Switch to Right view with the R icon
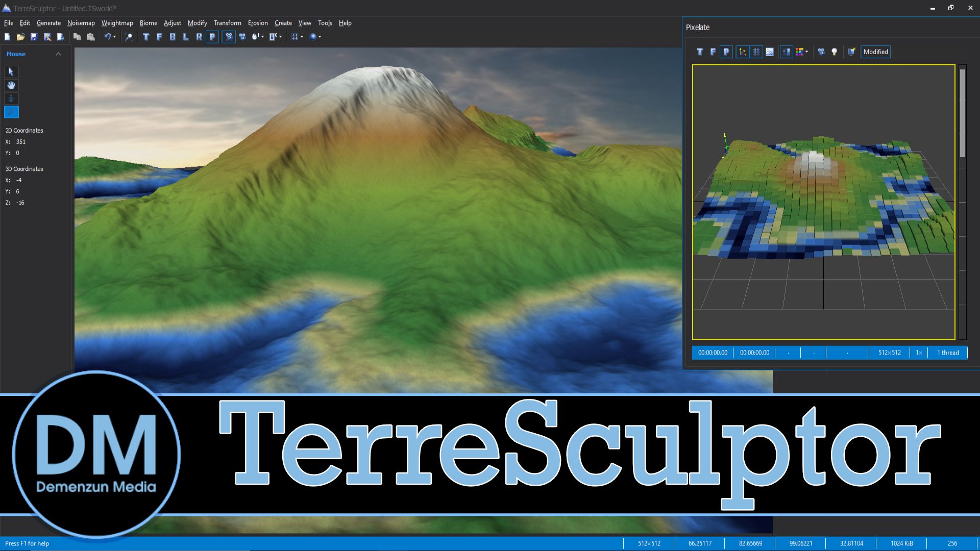 (x=199, y=37)
